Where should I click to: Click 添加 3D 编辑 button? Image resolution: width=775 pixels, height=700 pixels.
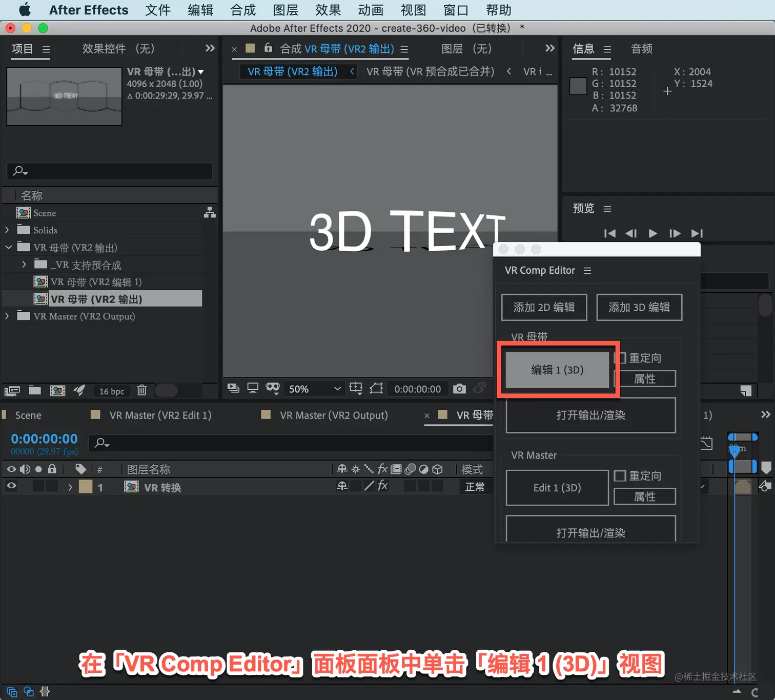[639, 307]
